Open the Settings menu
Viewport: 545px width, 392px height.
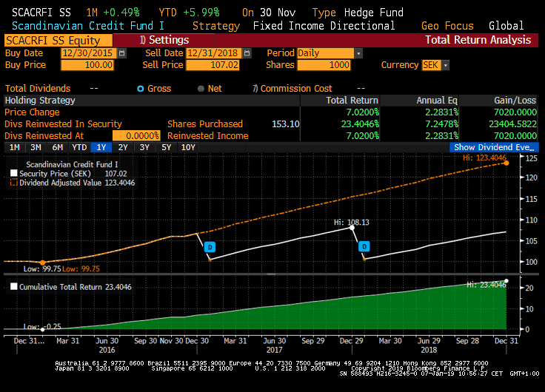(x=164, y=40)
